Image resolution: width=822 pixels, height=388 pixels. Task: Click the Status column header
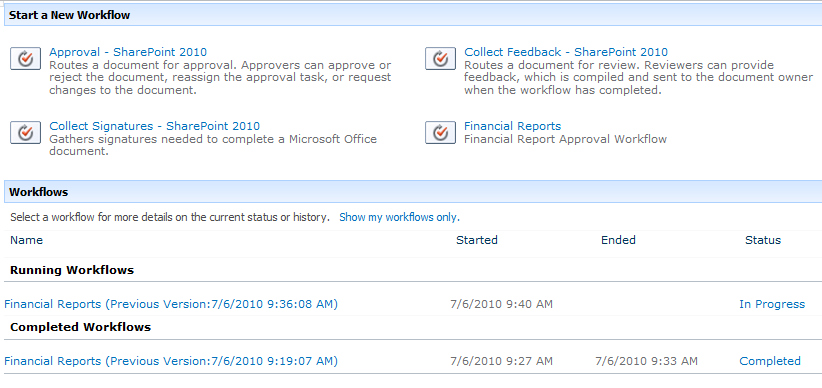pos(763,240)
